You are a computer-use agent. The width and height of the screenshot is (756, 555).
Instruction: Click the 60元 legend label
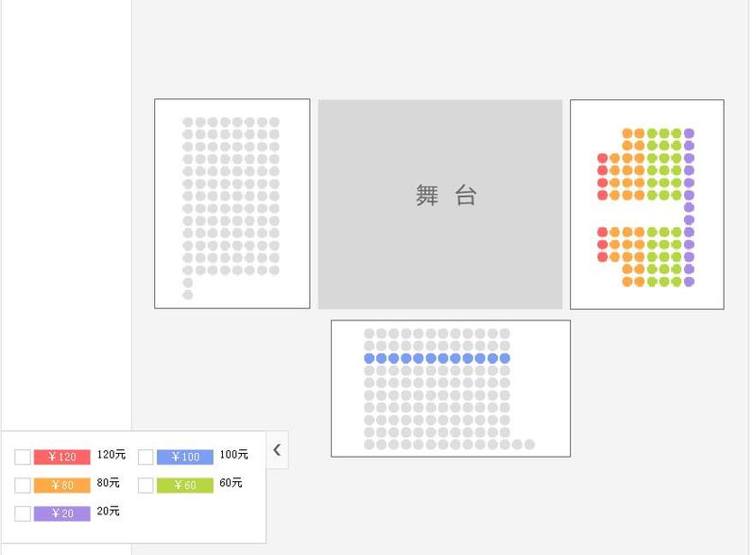(x=232, y=483)
